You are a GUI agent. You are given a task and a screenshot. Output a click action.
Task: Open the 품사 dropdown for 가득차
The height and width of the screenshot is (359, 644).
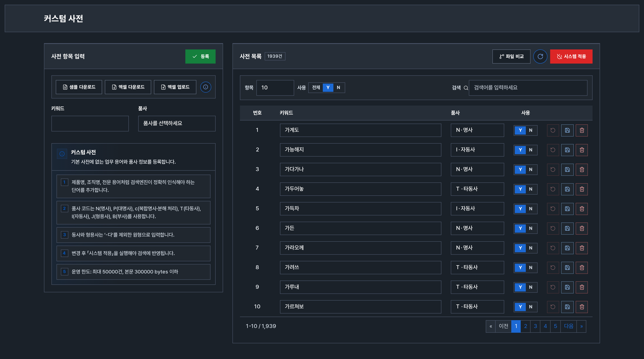pos(477,209)
